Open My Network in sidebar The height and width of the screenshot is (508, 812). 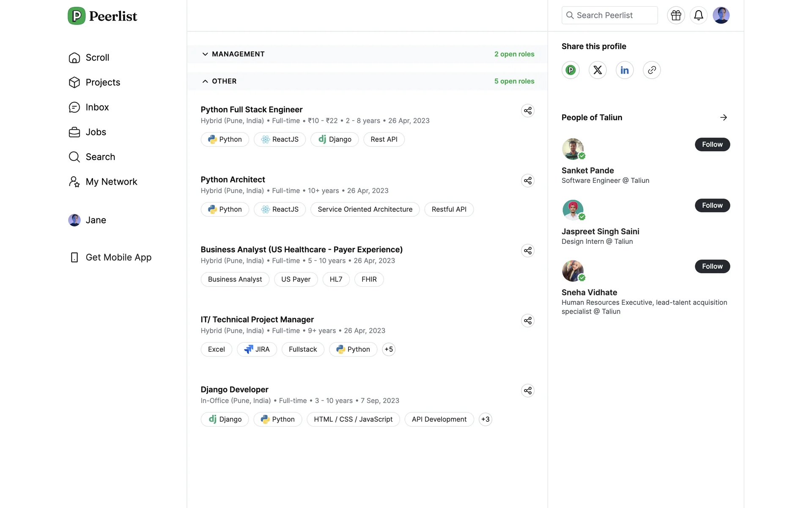point(111,182)
